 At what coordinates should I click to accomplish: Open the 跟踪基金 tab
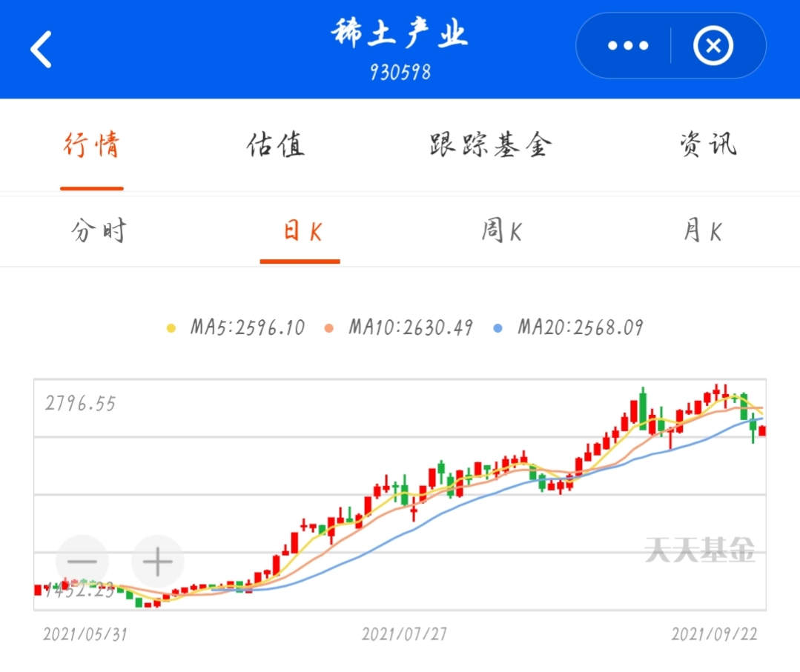click(x=489, y=146)
